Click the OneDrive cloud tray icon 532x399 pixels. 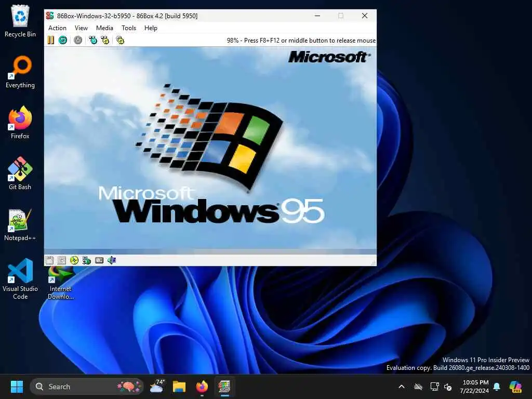[418, 387]
